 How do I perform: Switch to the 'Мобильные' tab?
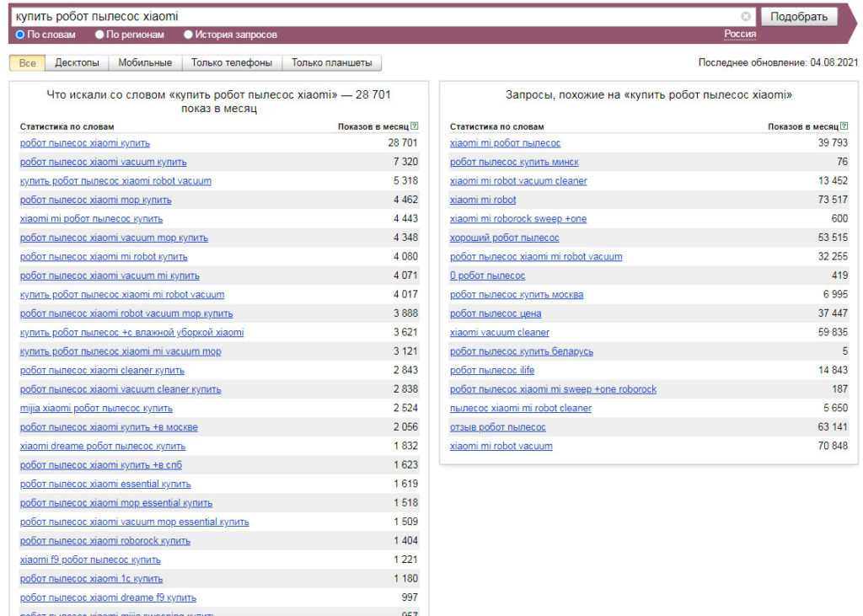pos(145,62)
